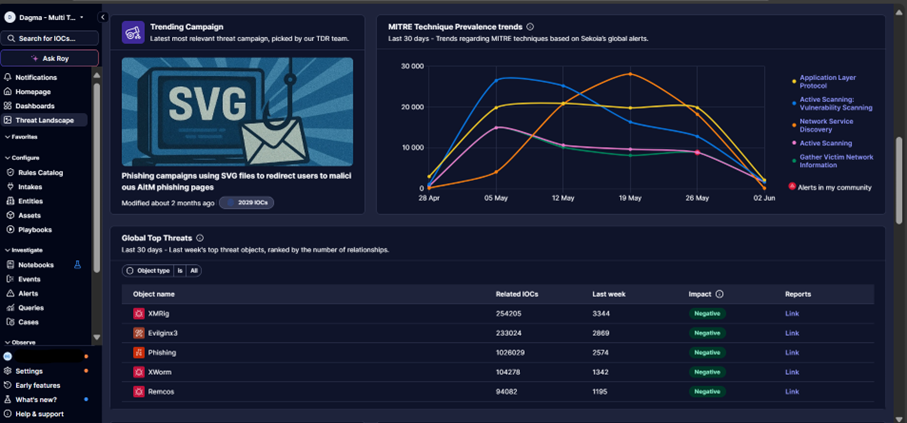
Task: Open the What's new flask icon
Action: coord(8,399)
